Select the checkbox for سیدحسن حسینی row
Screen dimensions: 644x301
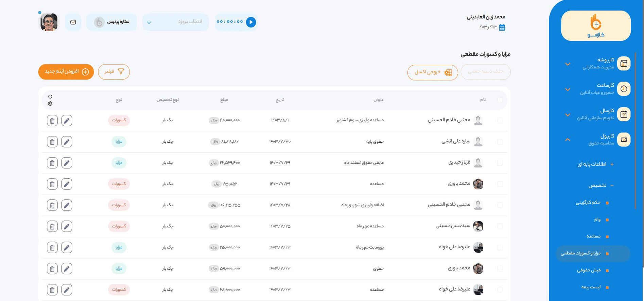click(500, 226)
